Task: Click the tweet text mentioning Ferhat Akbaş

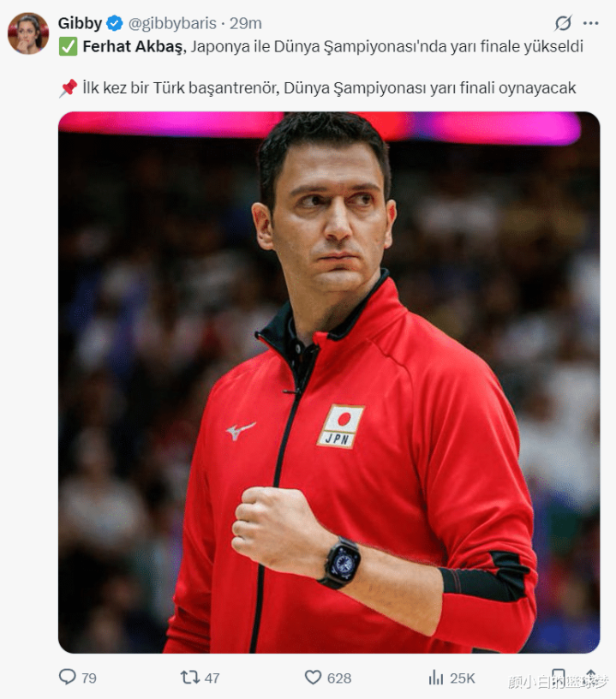Action: pos(321,47)
